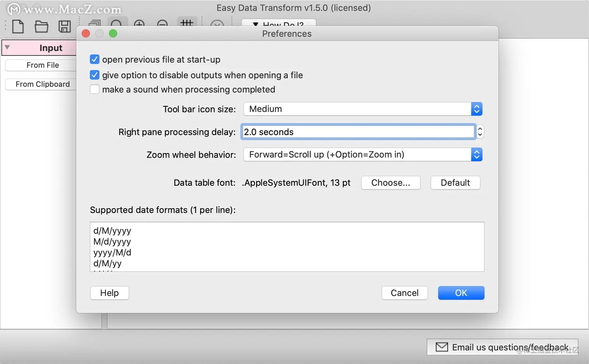
Task: Uncheck open previous file at start-up
Action: (x=94, y=59)
